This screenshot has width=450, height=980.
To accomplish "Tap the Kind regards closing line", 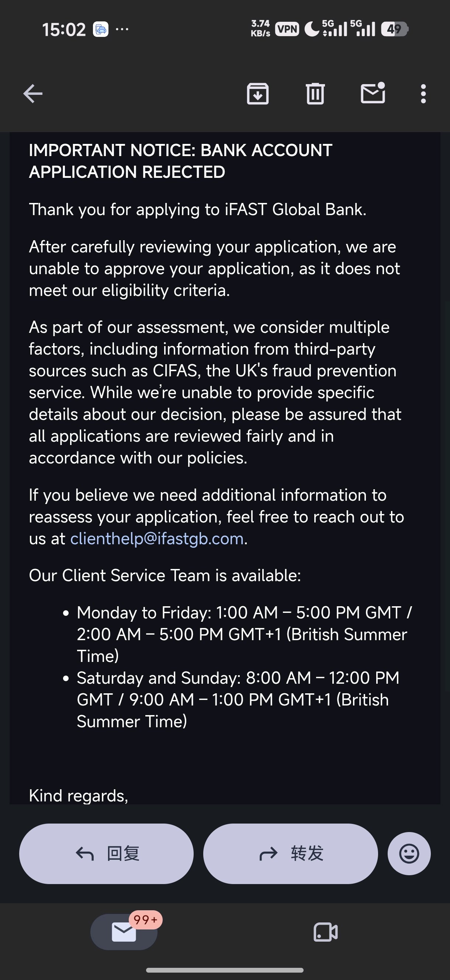I will point(78,796).
